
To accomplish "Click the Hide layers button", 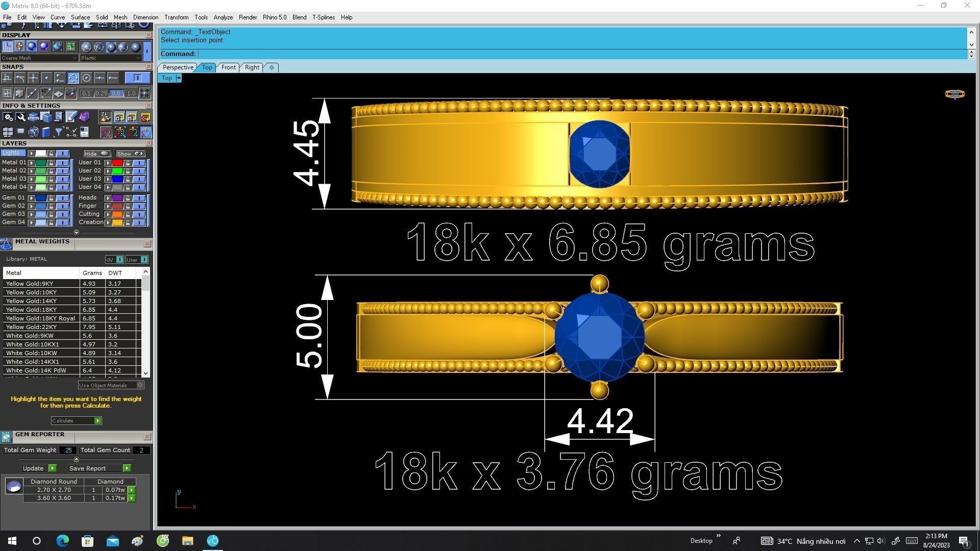I will pyautogui.click(x=97, y=154).
